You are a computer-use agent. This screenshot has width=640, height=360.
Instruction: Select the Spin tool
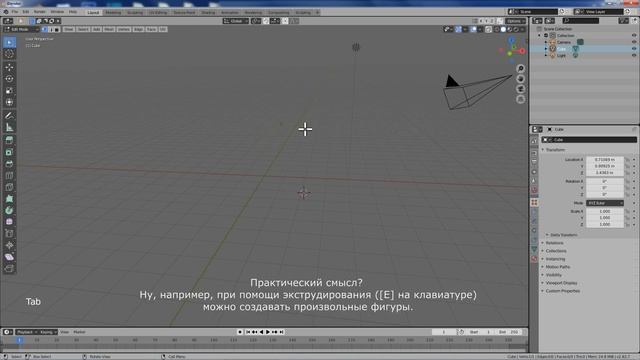[x=9, y=211]
